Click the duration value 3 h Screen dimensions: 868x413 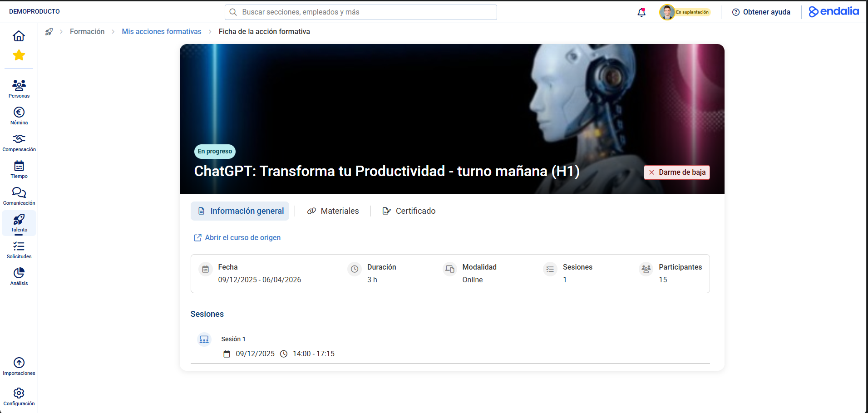[x=372, y=280]
